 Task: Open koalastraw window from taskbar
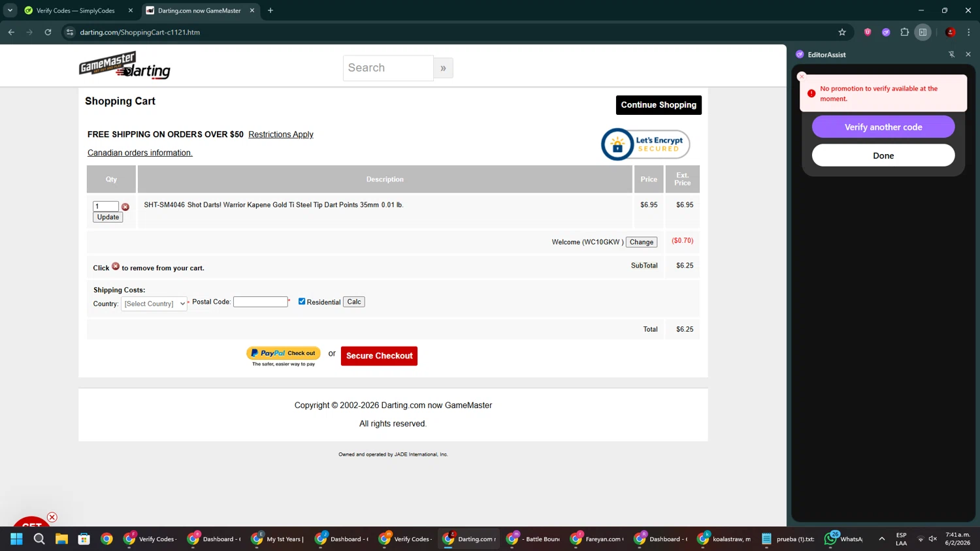click(x=725, y=539)
